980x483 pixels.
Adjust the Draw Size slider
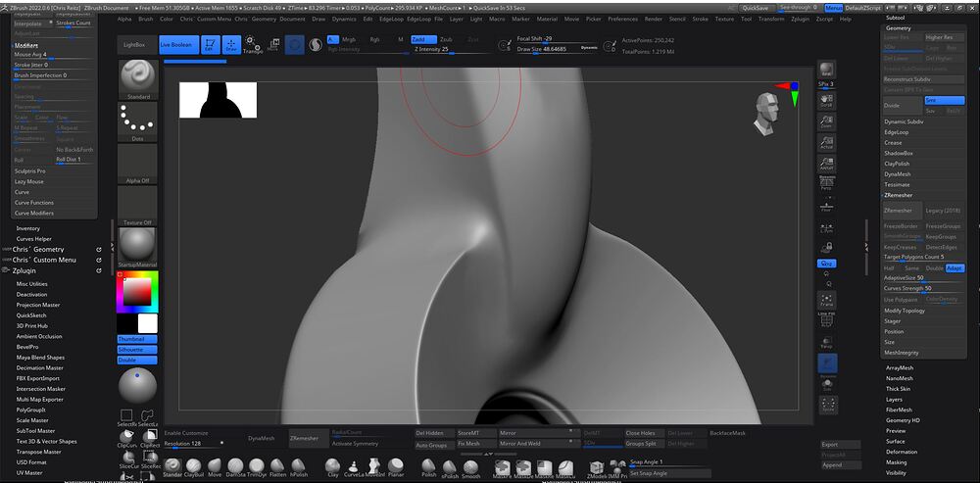(x=558, y=49)
